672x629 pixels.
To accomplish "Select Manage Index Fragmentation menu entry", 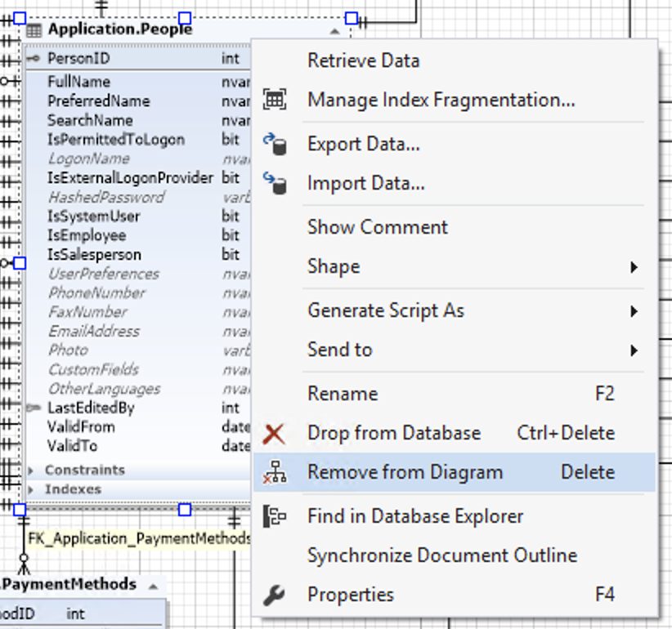I will pyautogui.click(x=455, y=100).
